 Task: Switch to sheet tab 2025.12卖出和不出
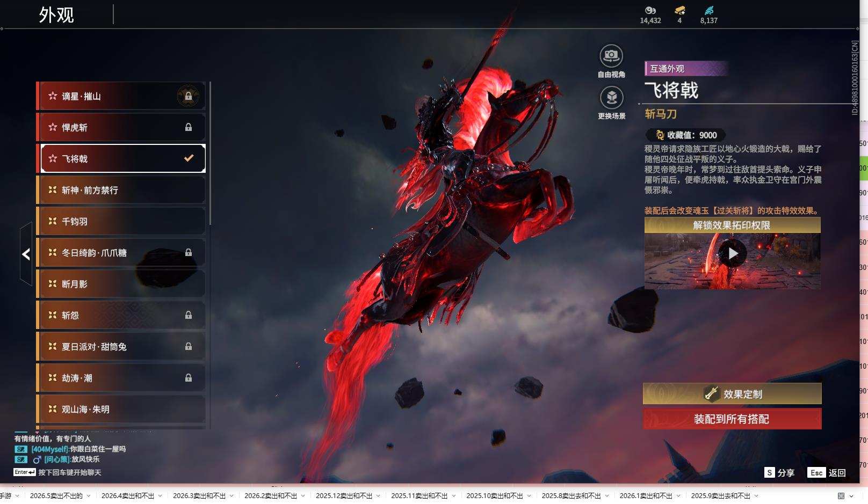[344, 495]
